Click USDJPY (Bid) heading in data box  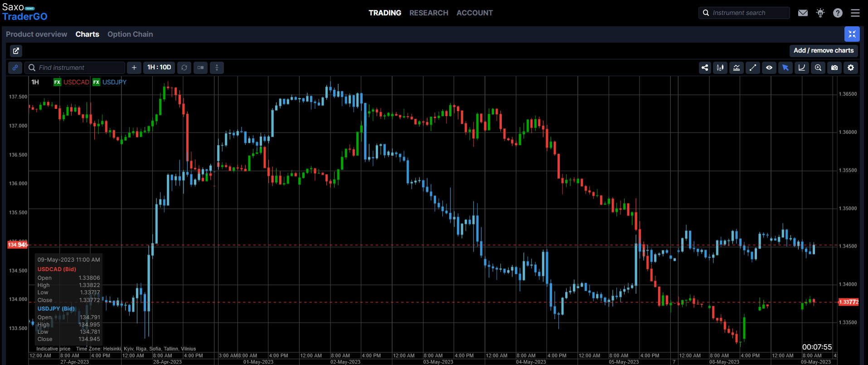point(56,309)
